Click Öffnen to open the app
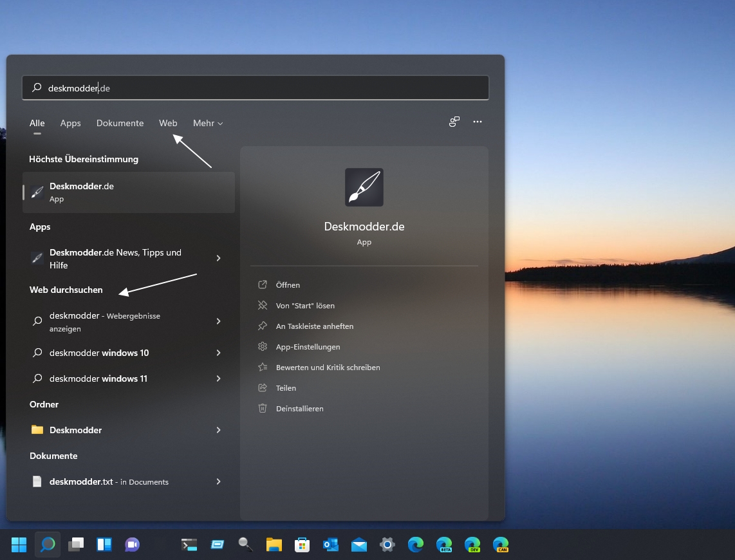The image size is (735, 560). (x=287, y=285)
